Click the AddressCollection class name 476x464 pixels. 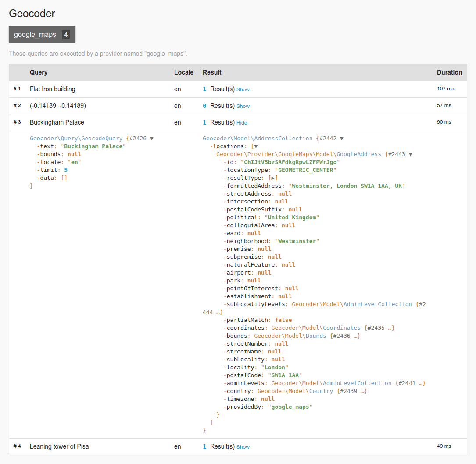pos(258,139)
